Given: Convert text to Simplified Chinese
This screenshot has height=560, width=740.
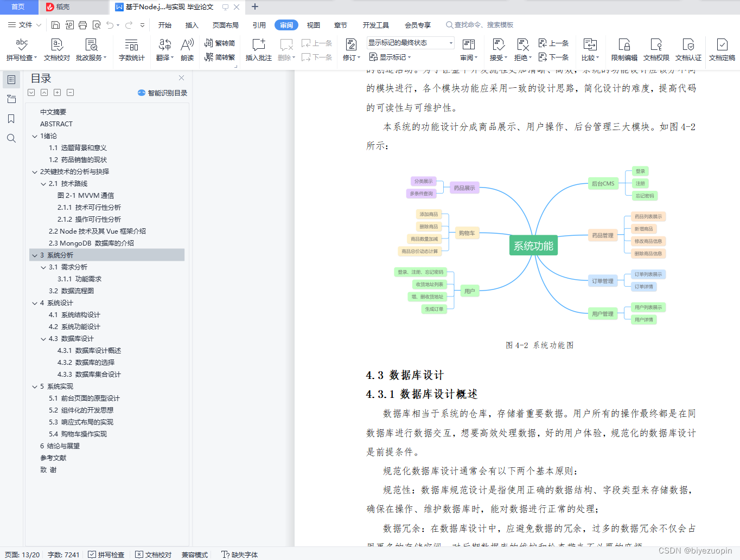Looking at the screenshot, I should (220, 57).
